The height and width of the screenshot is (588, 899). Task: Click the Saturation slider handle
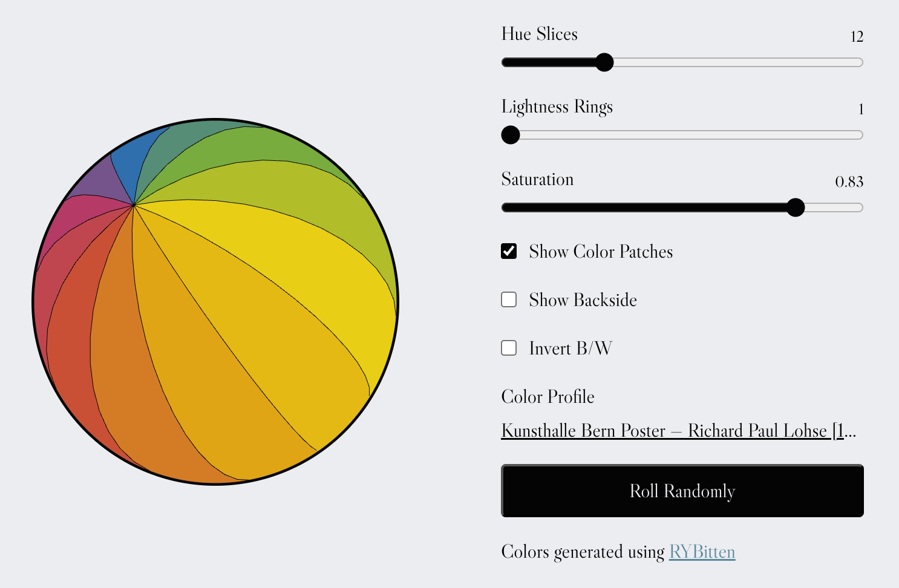(x=795, y=207)
